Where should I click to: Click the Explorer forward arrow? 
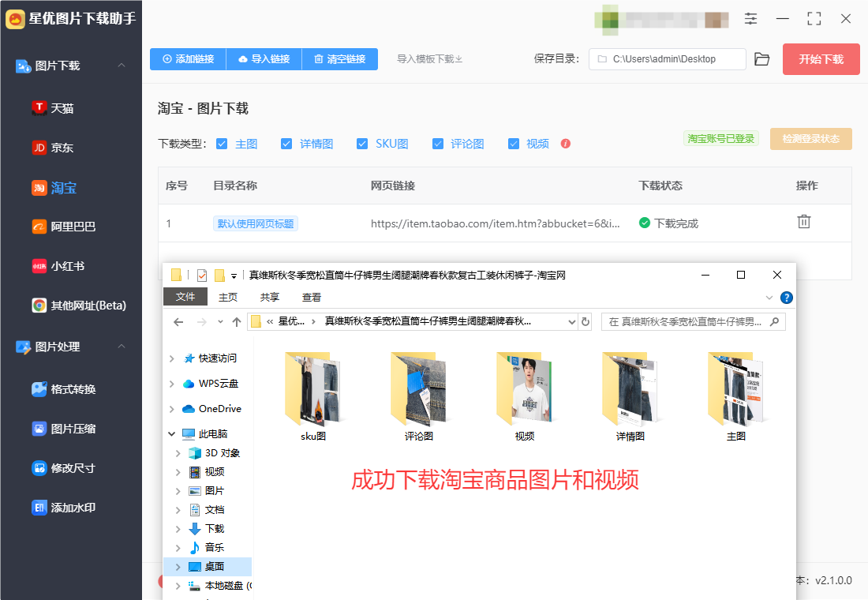201,322
